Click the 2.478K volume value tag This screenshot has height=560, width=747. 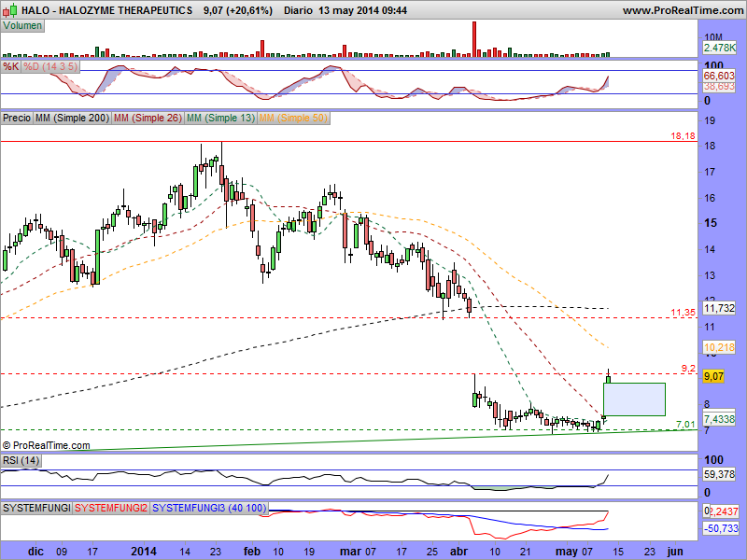(x=719, y=48)
